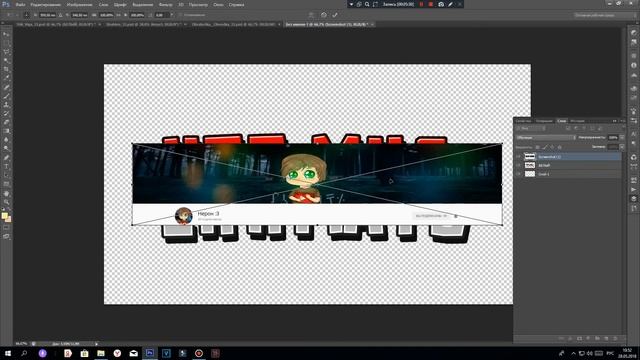
Task: Change the screen mode from the toolbox
Action: (6, 236)
